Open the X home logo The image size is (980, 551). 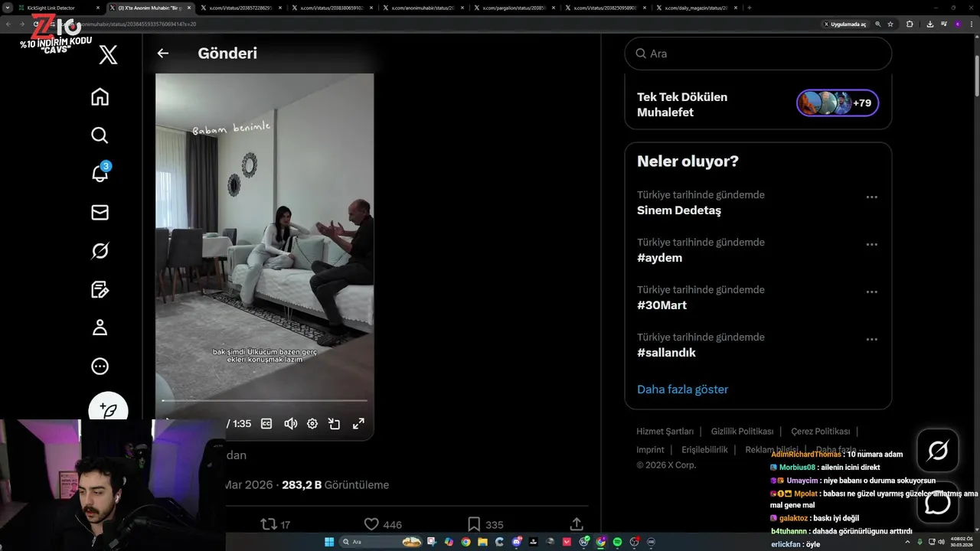pyautogui.click(x=108, y=54)
